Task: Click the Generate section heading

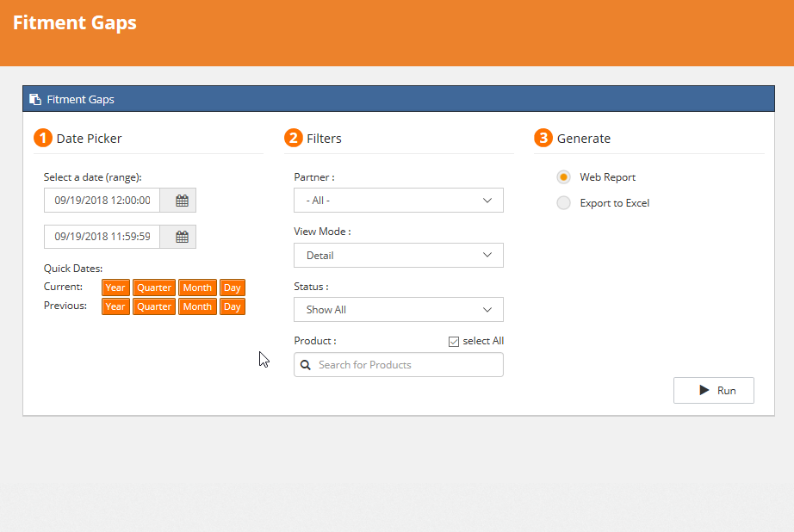Action: pos(584,139)
